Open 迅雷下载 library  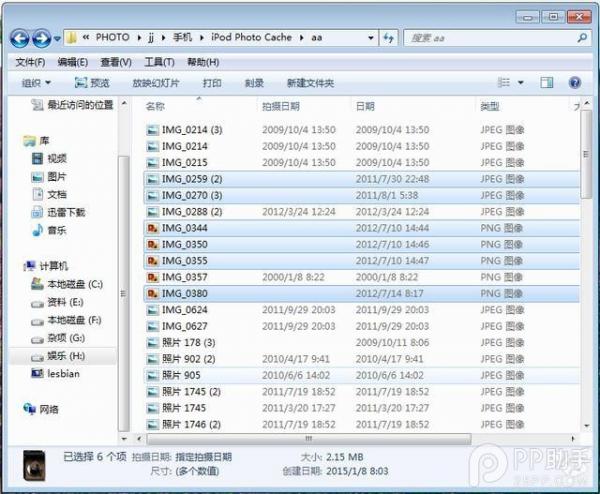[x=59, y=212]
